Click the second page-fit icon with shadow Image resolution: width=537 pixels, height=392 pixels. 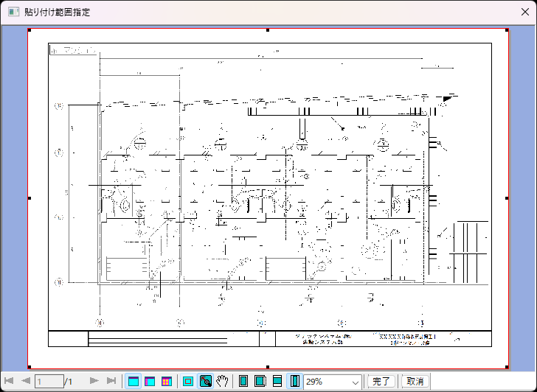coord(260,381)
